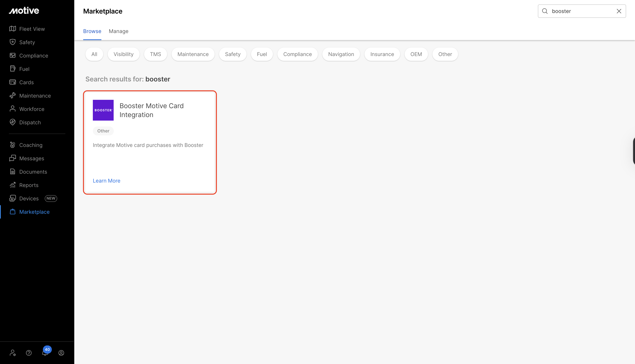
Task: Open Learn More link for Booster
Action: [x=107, y=181]
